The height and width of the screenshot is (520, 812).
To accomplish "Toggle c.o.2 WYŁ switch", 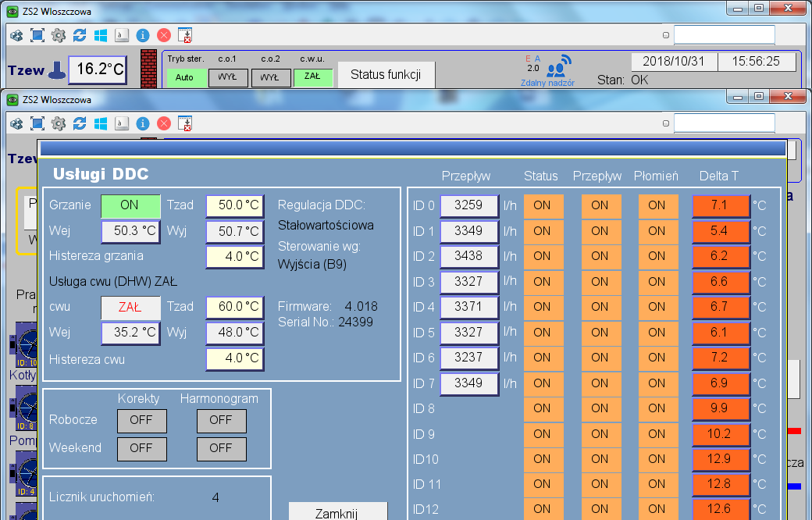I will [x=271, y=78].
